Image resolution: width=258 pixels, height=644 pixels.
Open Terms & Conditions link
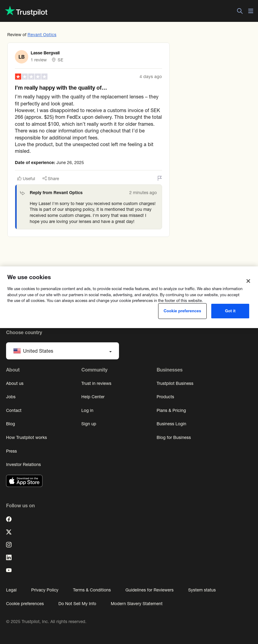pyautogui.click(x=92, y=590)
